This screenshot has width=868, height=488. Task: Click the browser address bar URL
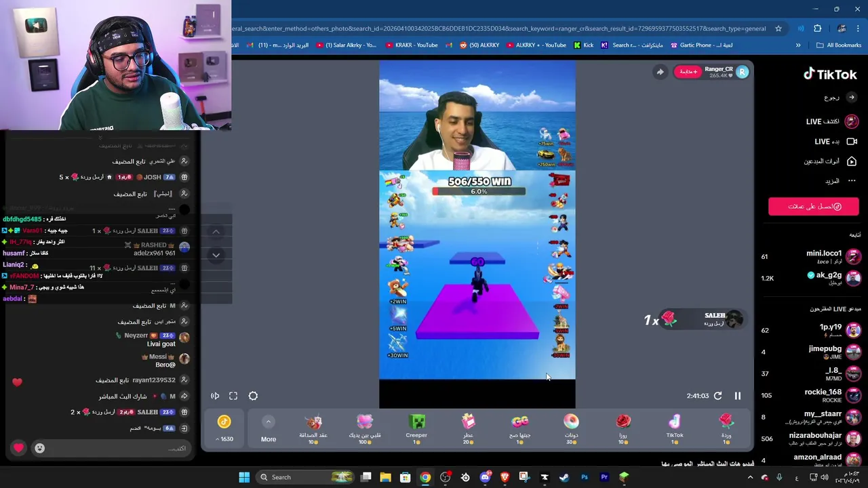pyautogui.click(x=498, y=28)
